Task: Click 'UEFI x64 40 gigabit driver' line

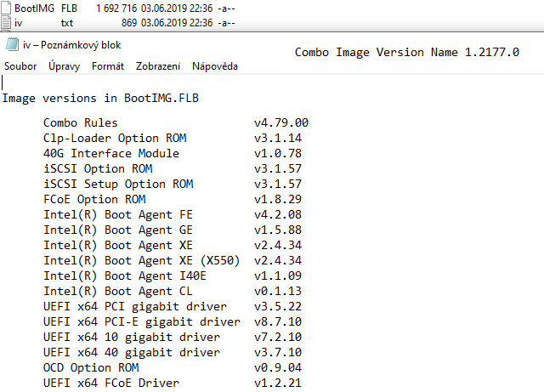Action: 132,352
